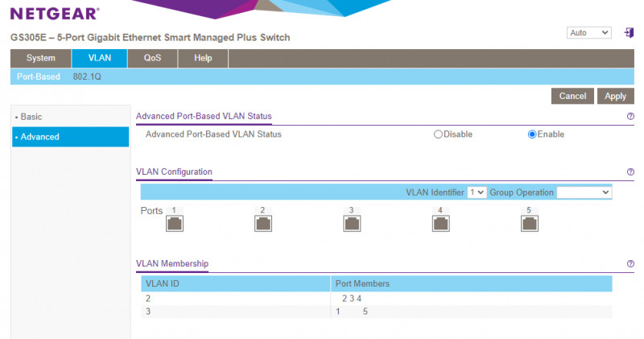
Task: Select Basic in the left sidebar
Action: (31, 117)
